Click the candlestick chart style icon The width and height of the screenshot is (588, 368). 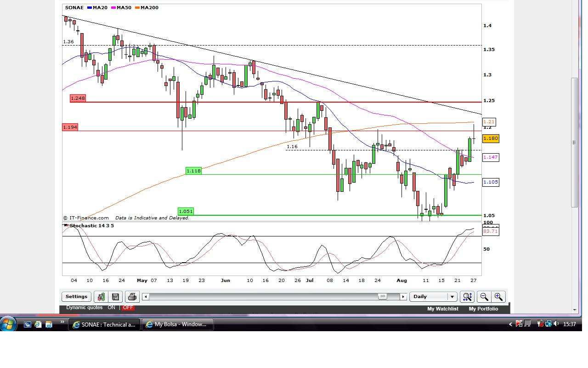click(x=101, y=297)
